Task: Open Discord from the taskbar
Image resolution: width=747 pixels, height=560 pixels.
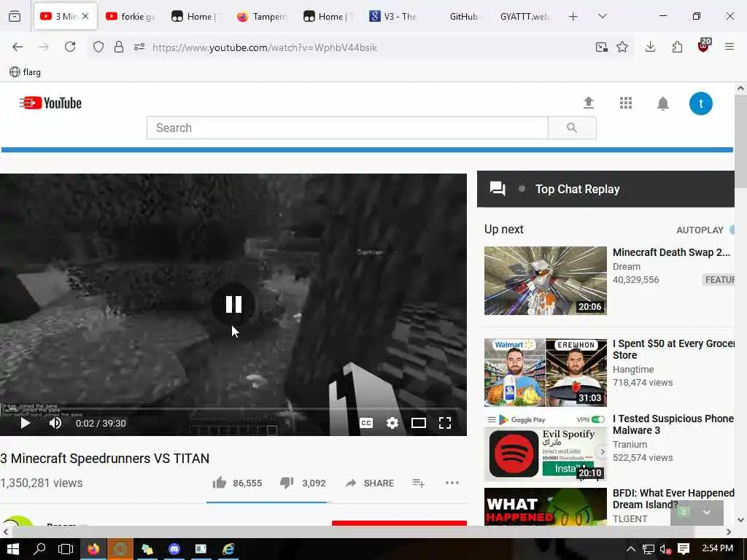Action: click(x=174, y=549)
